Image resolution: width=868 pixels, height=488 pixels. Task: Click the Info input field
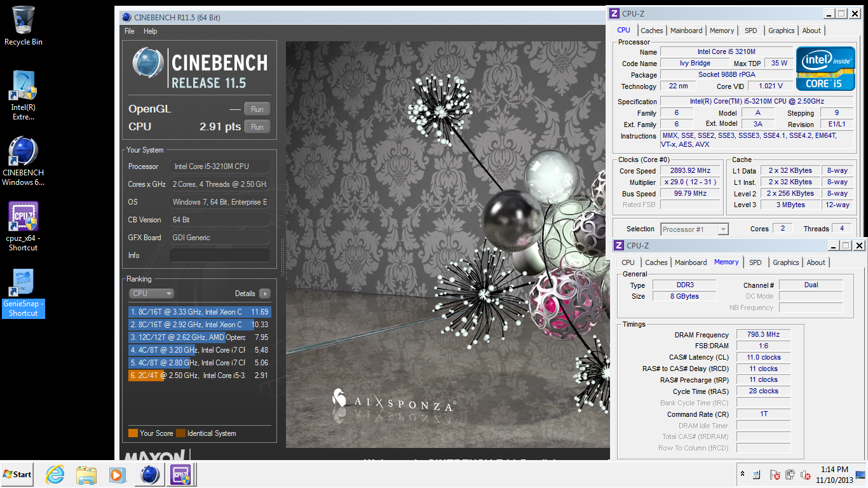[x=219, y=255]
